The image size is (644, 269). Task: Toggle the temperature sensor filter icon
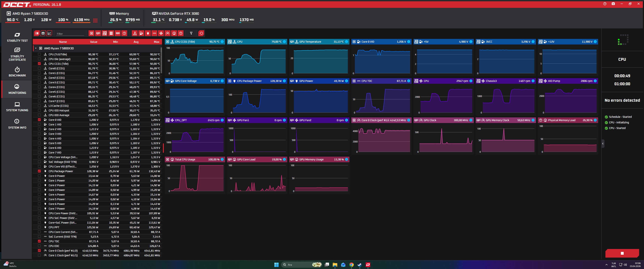[135, 33]
